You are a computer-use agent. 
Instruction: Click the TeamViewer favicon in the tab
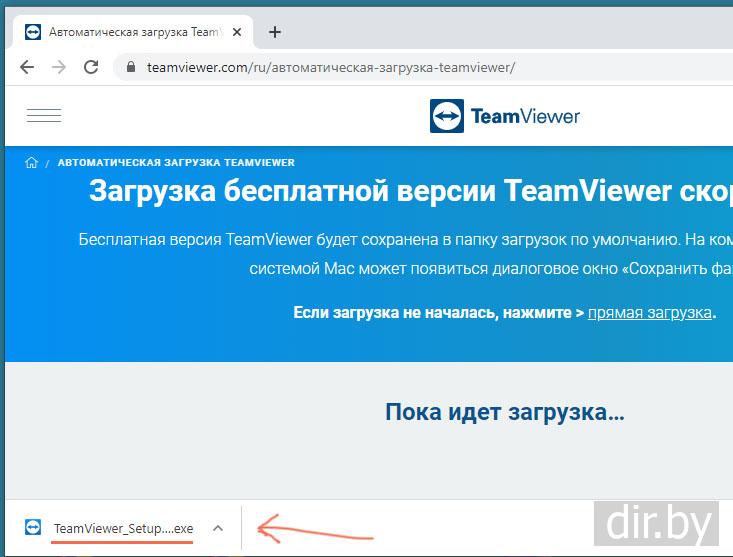click(32, 32)
